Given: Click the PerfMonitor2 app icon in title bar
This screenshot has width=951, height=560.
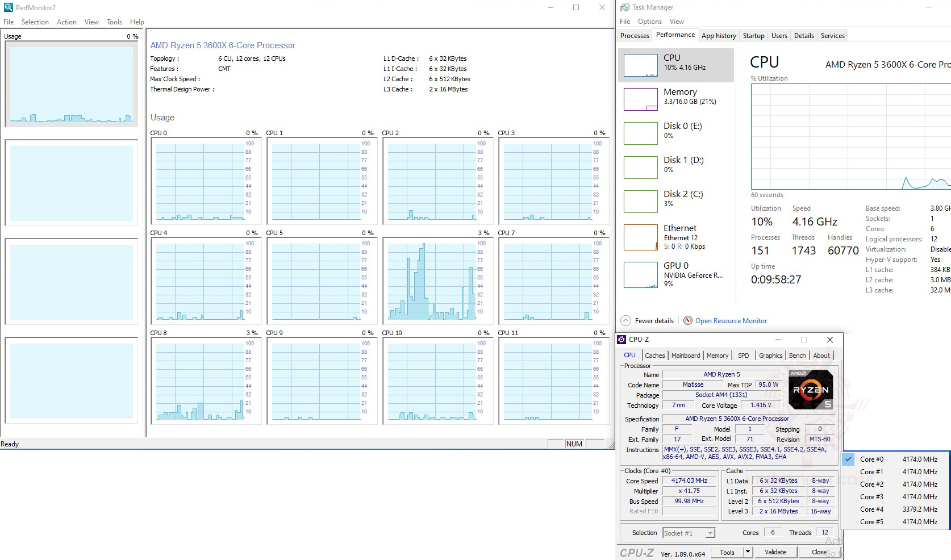Looking at the screenshot, I should click(8, 7).
